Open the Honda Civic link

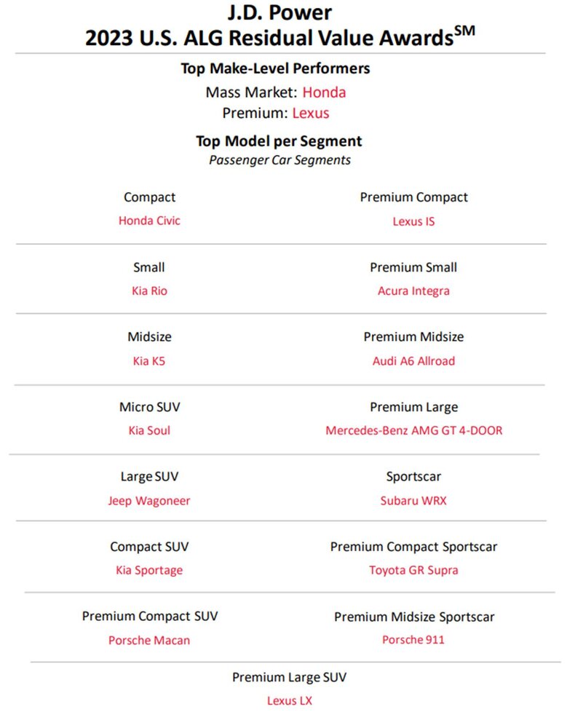tap(149, 221)
